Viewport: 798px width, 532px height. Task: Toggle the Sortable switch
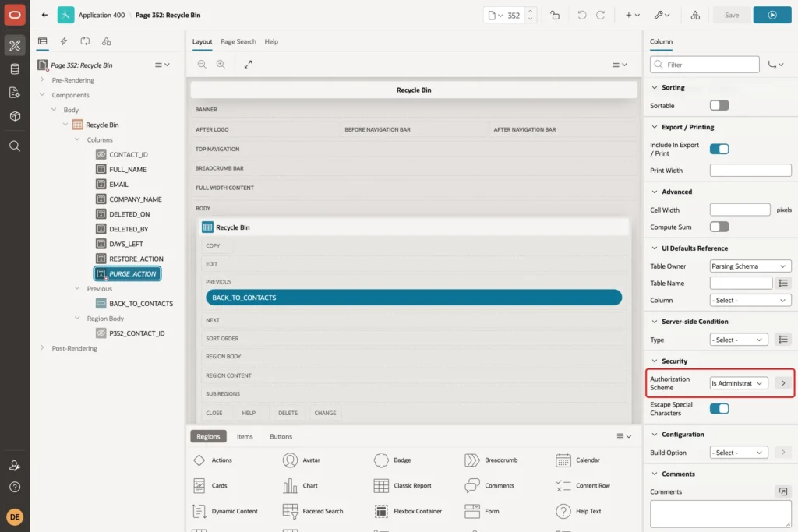pyautogui.click(x=719, y=105)
